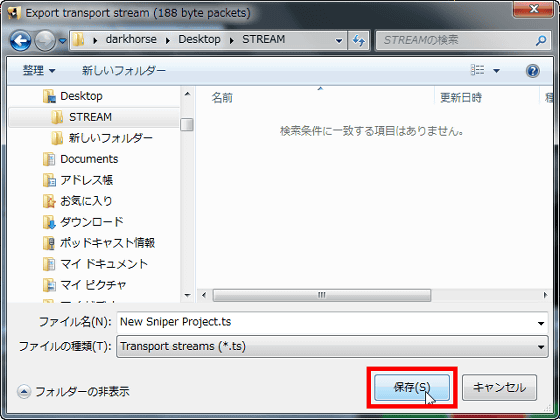Open the recent locations dropdown arrow
This screenshot has width=560, height=420.
coord(62,41)
